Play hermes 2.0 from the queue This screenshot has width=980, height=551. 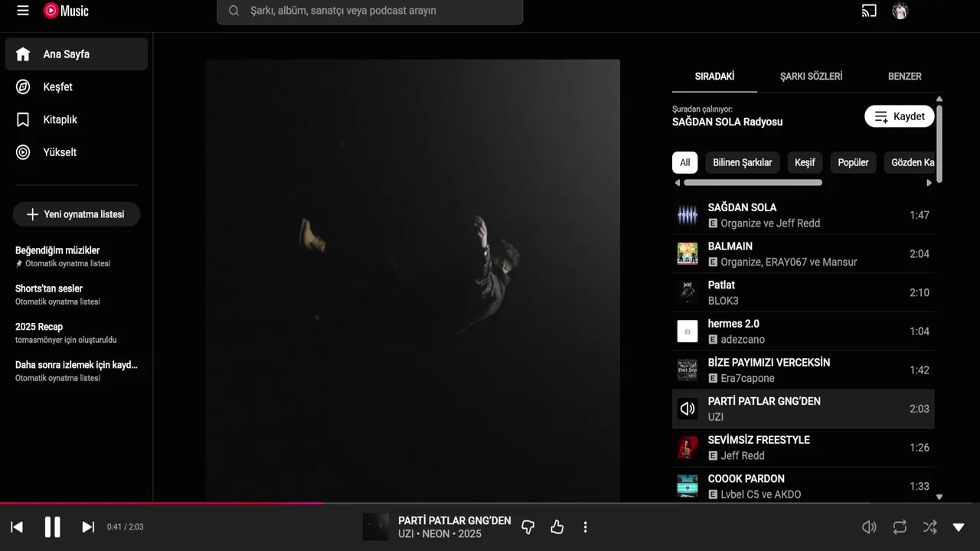pos(803,331)
